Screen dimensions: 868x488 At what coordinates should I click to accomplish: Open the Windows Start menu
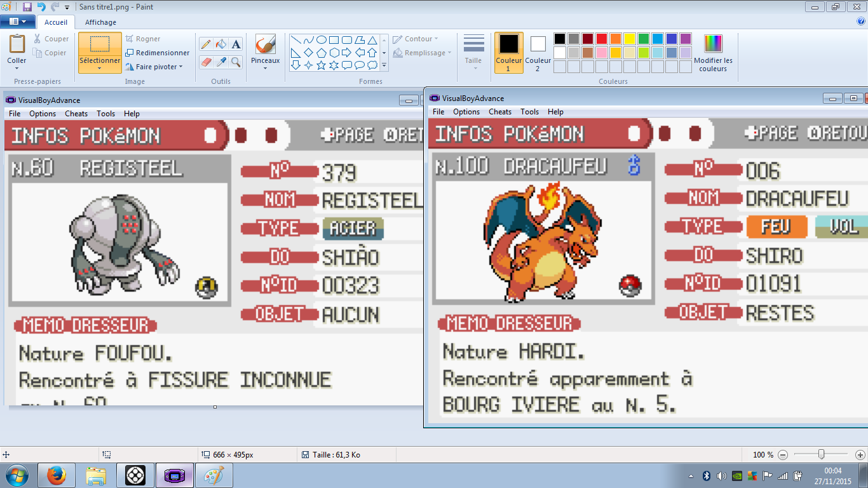pos(17,475)
